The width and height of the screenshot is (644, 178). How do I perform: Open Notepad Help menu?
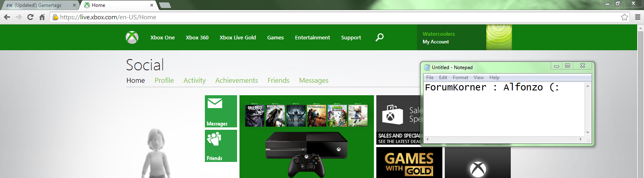494,78
